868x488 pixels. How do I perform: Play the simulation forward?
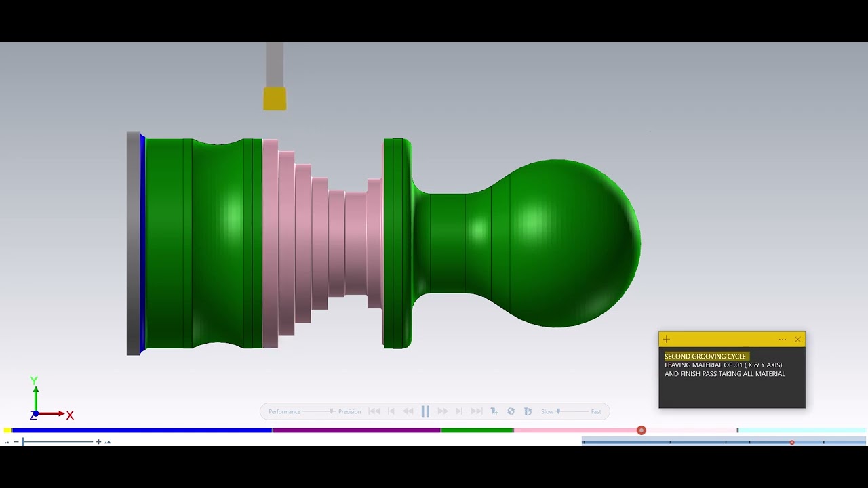click(x=443, y=411)
